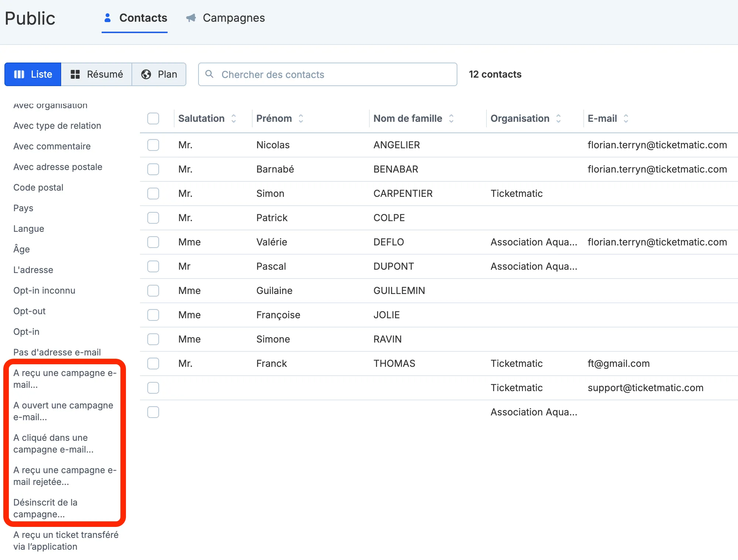
Task: Click the Plan globe icon
Action: (146, 74)
